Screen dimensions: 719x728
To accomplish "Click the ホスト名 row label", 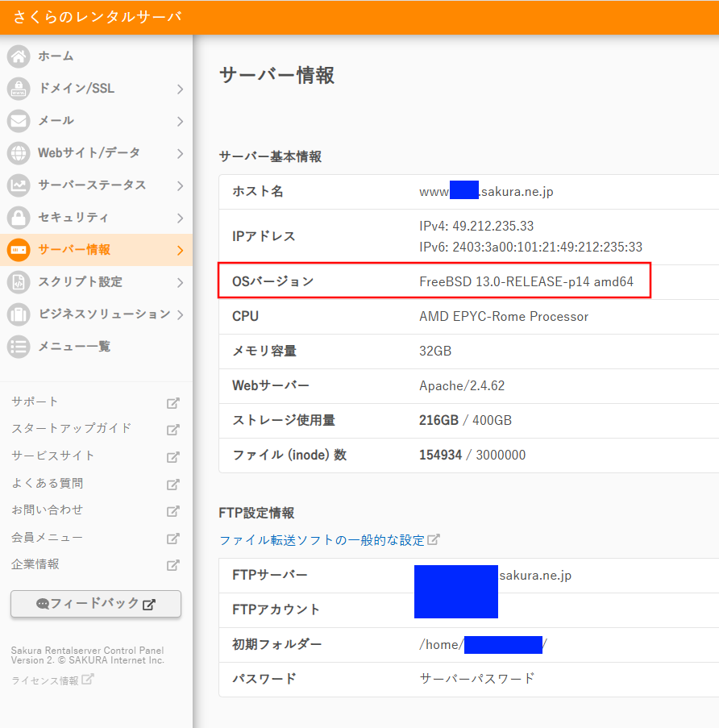I will point(258,191).
